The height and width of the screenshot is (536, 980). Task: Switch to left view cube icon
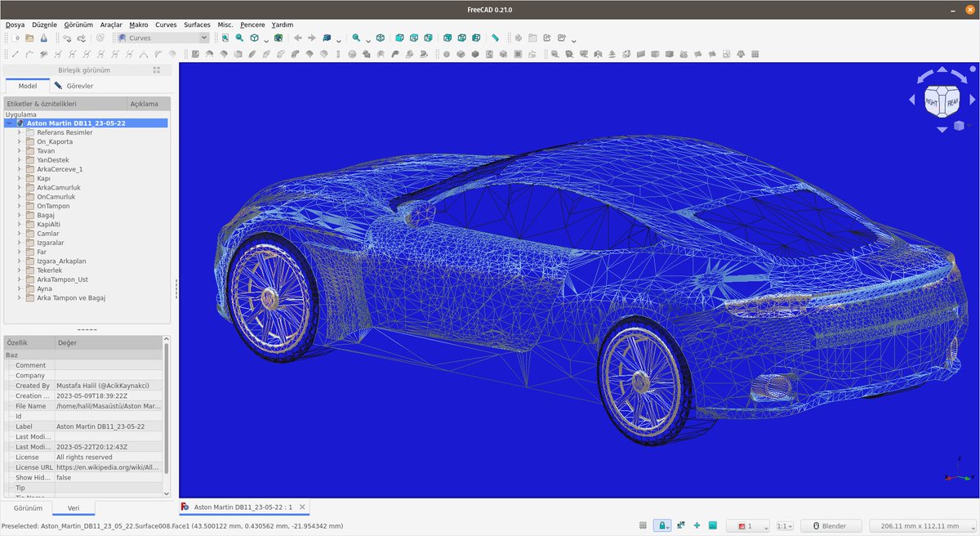(476, 38)
